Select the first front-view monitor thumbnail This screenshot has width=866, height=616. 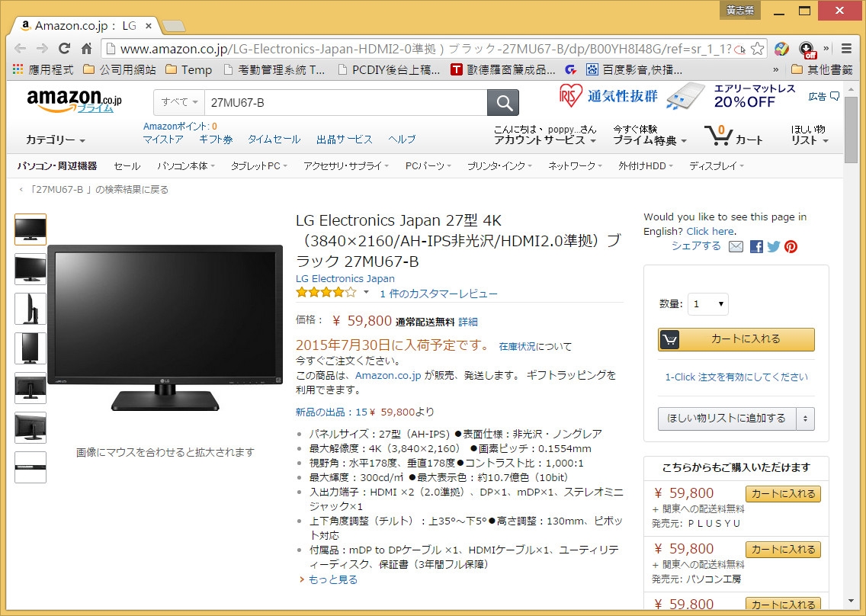coord(30,229)
